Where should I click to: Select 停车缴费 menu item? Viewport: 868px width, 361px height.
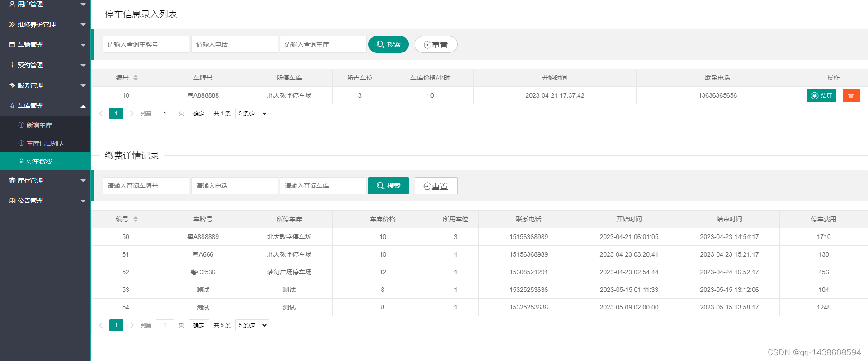pyautogui.click(x=45, y=161)
